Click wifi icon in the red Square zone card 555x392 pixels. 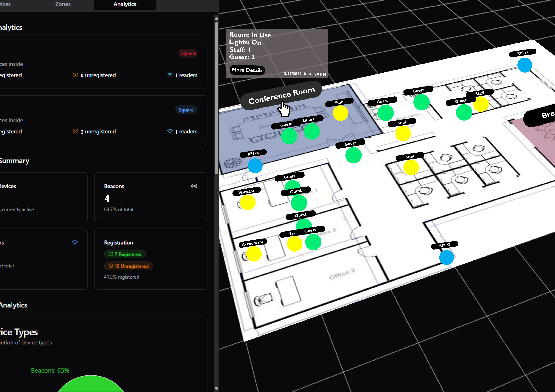point(170,75)
